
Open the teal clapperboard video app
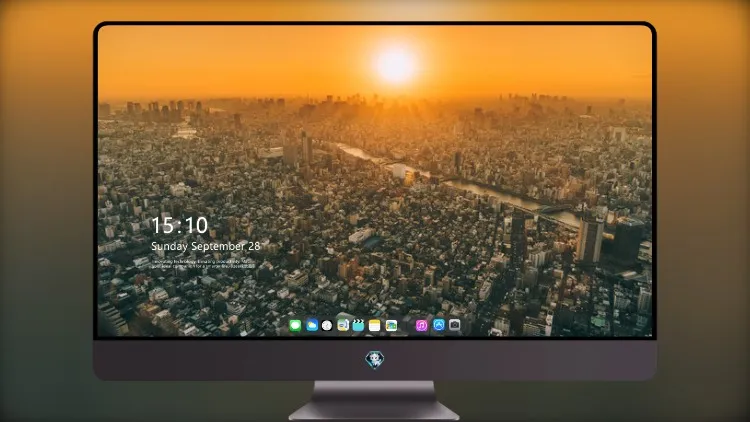358,326
